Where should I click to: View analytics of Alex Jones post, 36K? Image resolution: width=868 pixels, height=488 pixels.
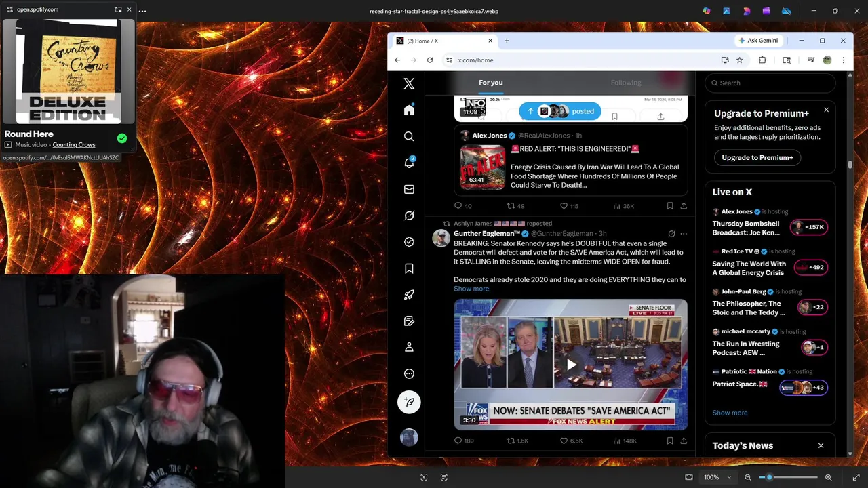coord(624,206)
